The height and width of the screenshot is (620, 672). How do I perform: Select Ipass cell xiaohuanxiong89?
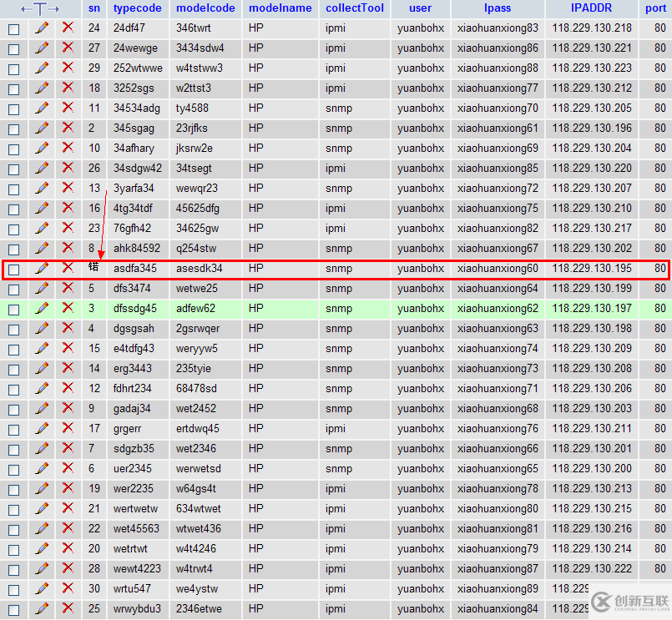(498, 589)
